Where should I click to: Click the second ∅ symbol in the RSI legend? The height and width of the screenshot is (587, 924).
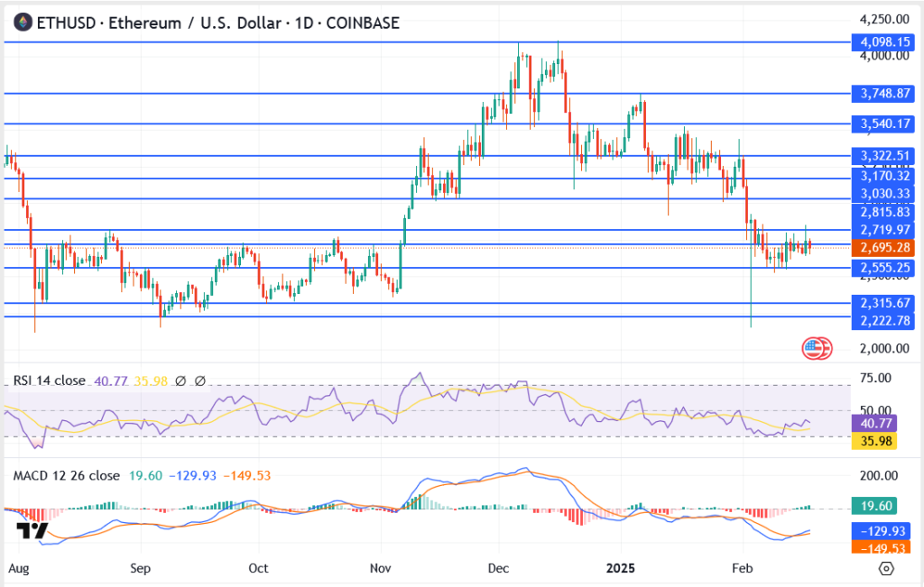(199, 381)
